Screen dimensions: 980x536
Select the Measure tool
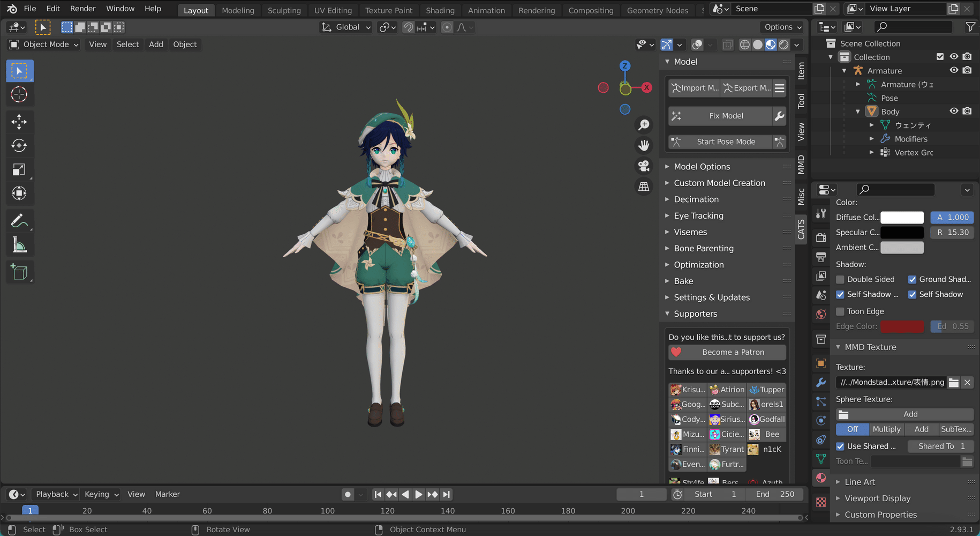coord(19,245)
